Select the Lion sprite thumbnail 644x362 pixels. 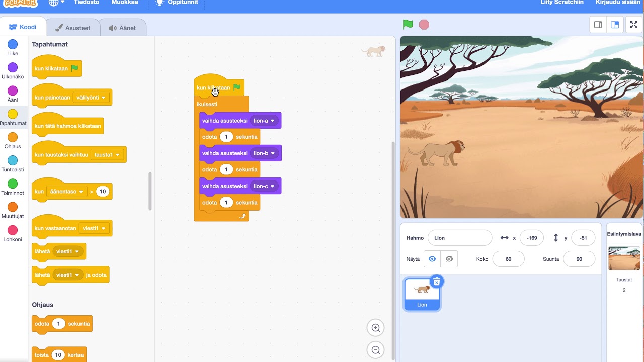pos(422,294)
